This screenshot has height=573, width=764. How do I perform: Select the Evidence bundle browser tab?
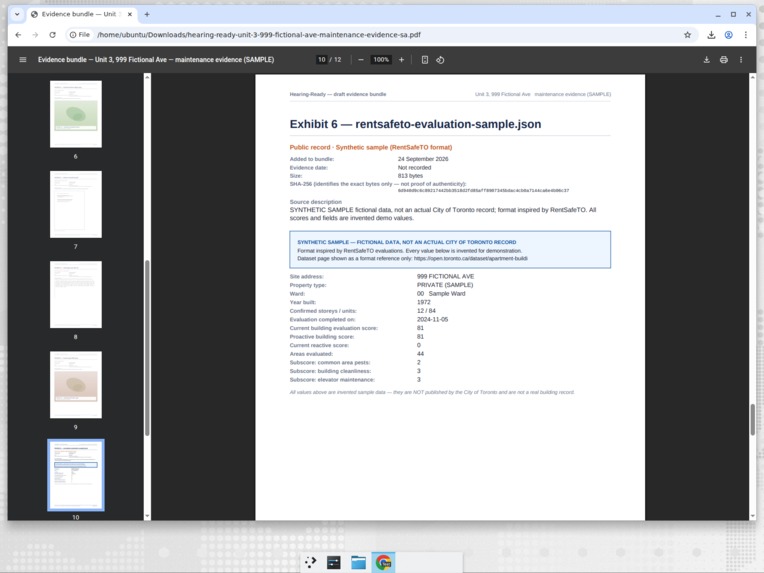click(82, 15)
